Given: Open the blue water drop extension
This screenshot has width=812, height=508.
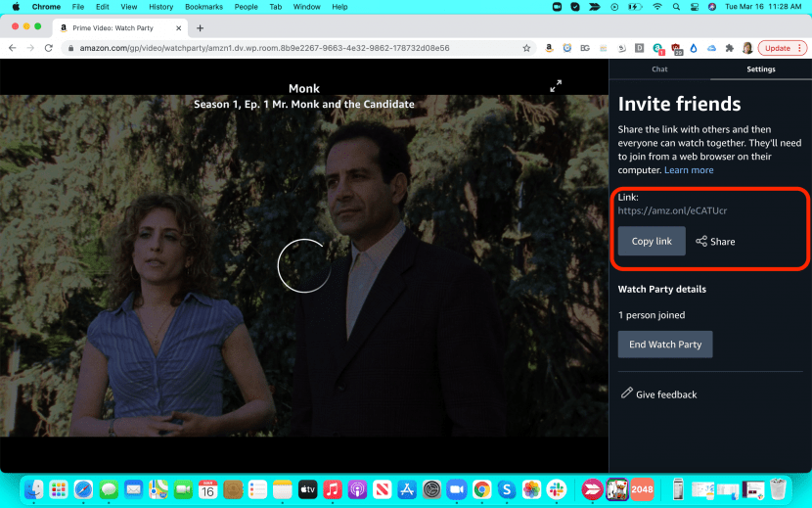Looking at the screenshot, I should (x=694, y=48).
